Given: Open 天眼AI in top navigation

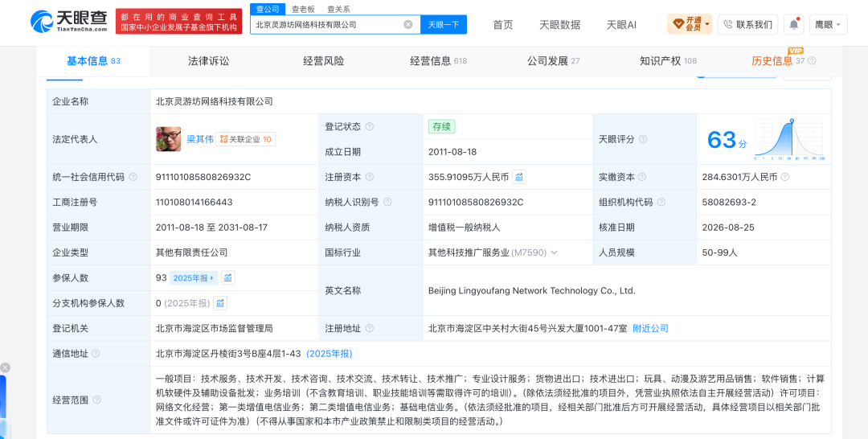Looking at the screenshot, I should click(621, 24).
